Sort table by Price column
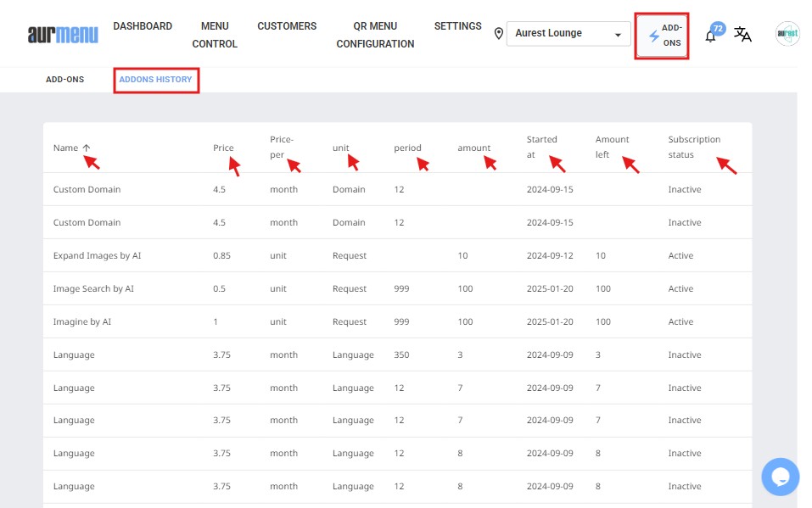This screenshot has width=812, height=508. 223,148
